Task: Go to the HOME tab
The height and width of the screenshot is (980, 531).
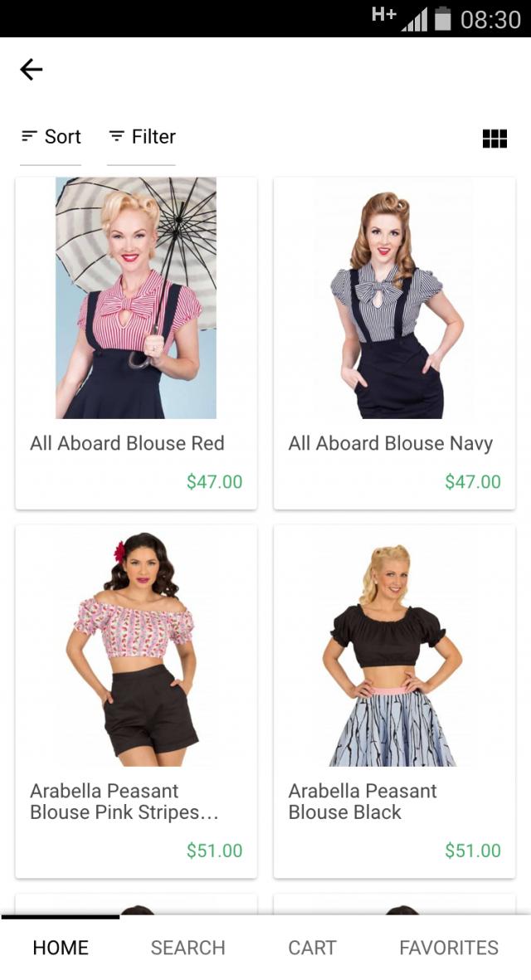Action: point(61,948)
